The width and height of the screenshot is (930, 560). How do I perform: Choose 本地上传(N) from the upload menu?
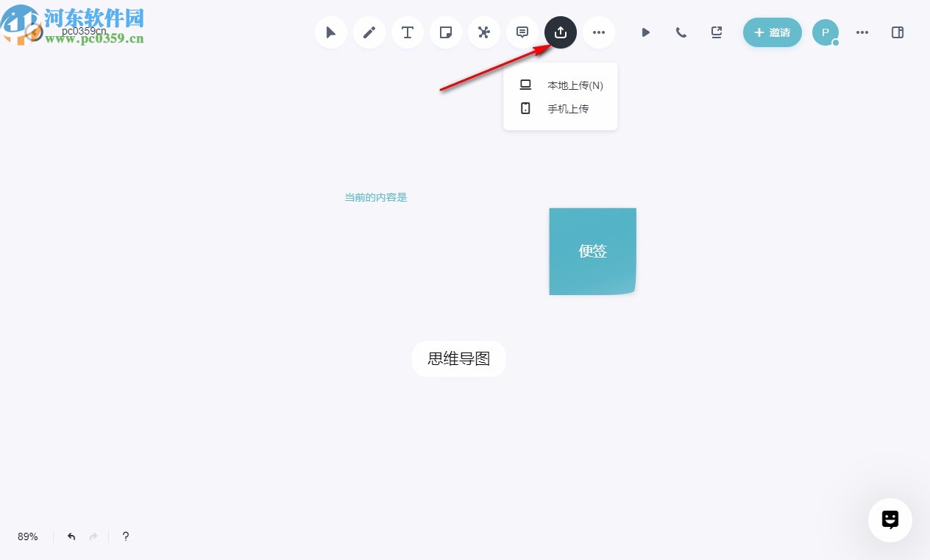575,85
